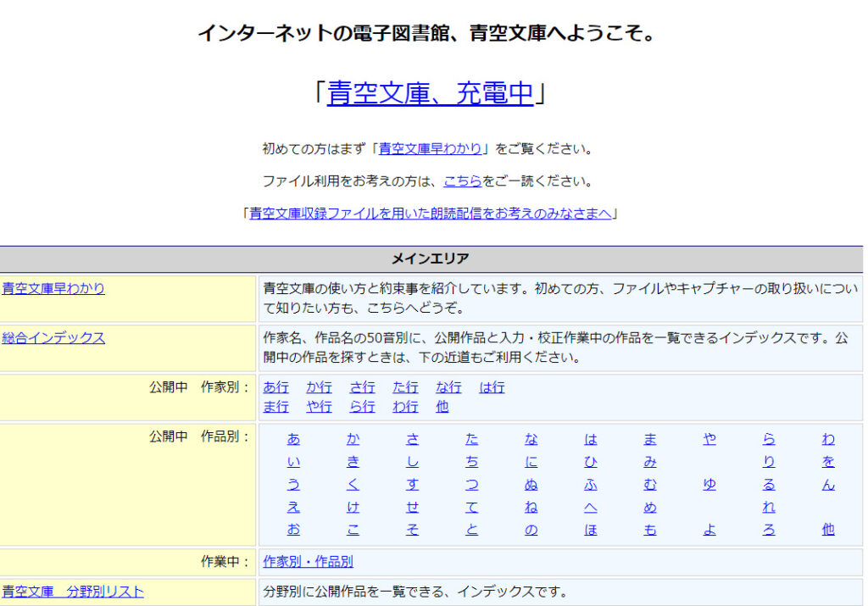This screenshot has height=606, width=868.
Task: Open the わ行 authors link
Action: [x=405, y=407]
